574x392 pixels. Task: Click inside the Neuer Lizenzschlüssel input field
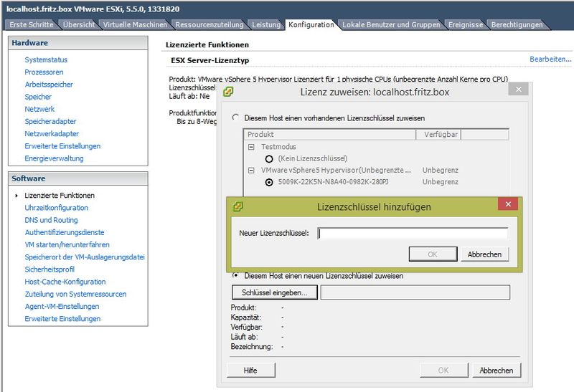click(413, 234)
